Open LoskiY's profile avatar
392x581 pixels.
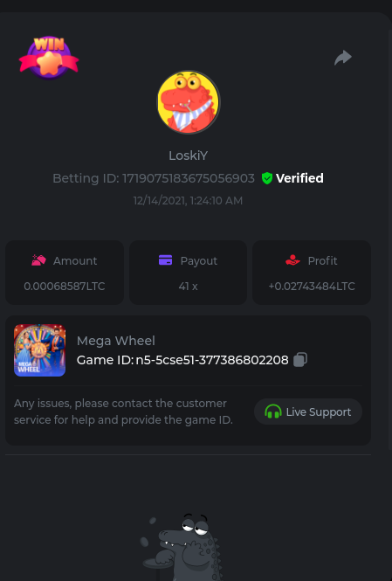pyautogui.click(x=189, y=102)
